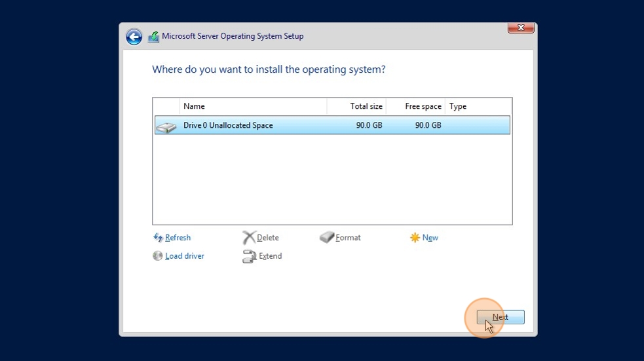Click the hard drive icon for Drive 0
644x361 pixels.
coord(166,127)
